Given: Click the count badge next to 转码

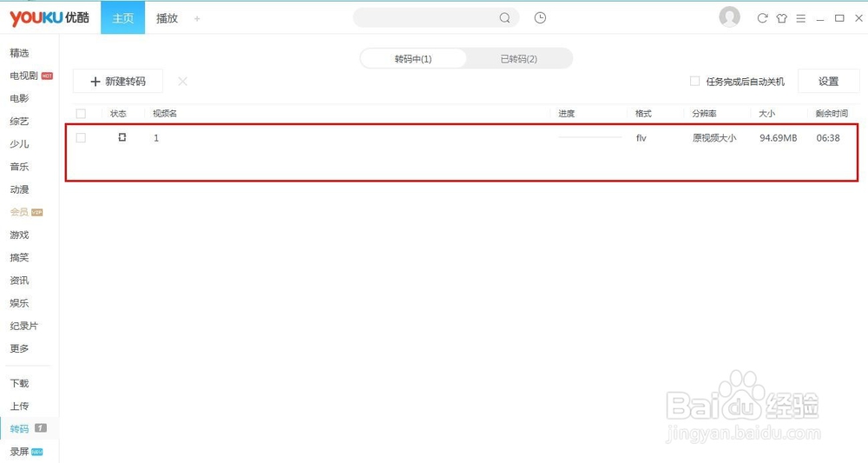Looking at the screenshot, I should click(41, 428).
